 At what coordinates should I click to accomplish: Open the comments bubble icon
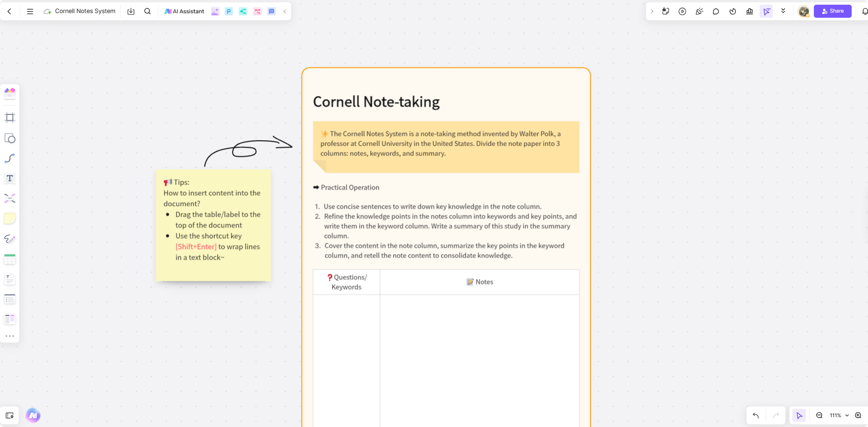point(716,11)
